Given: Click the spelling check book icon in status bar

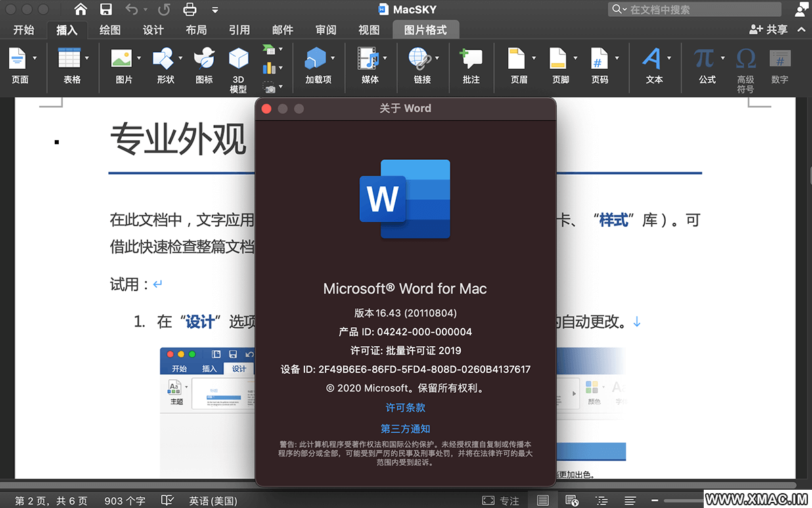Looking at the screenshot, I should pos(167,501).
